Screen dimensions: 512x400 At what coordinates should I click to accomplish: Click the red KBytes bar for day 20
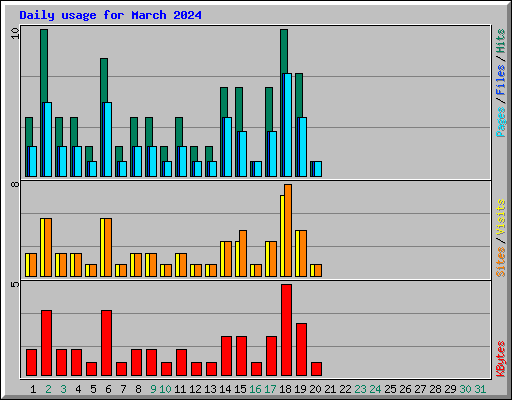(316, 369)
